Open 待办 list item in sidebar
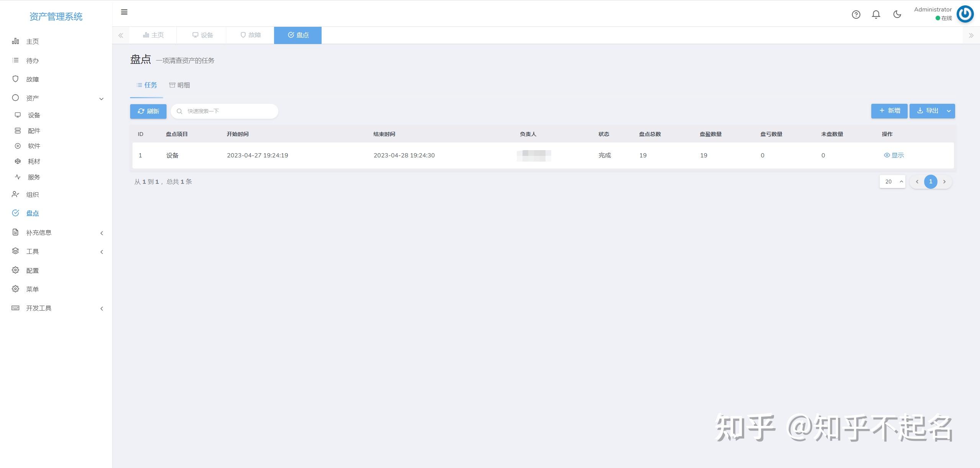This screenshot has width=980, height=468. tap(32, 61)
